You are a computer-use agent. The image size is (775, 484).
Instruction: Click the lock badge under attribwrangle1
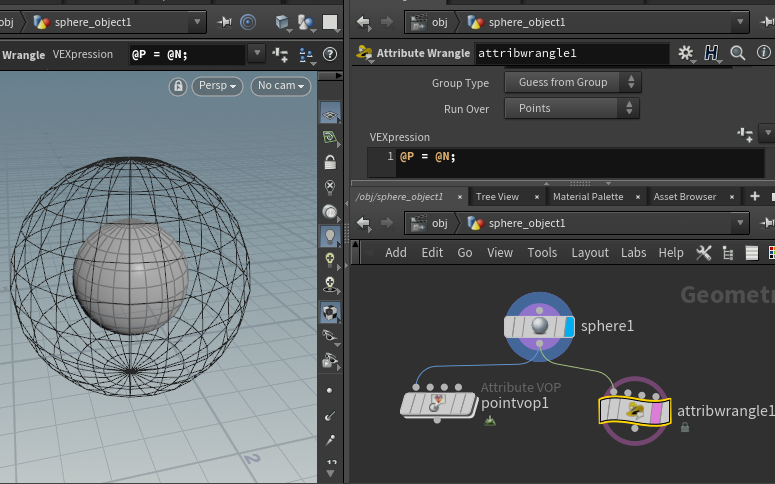point(685,427)
